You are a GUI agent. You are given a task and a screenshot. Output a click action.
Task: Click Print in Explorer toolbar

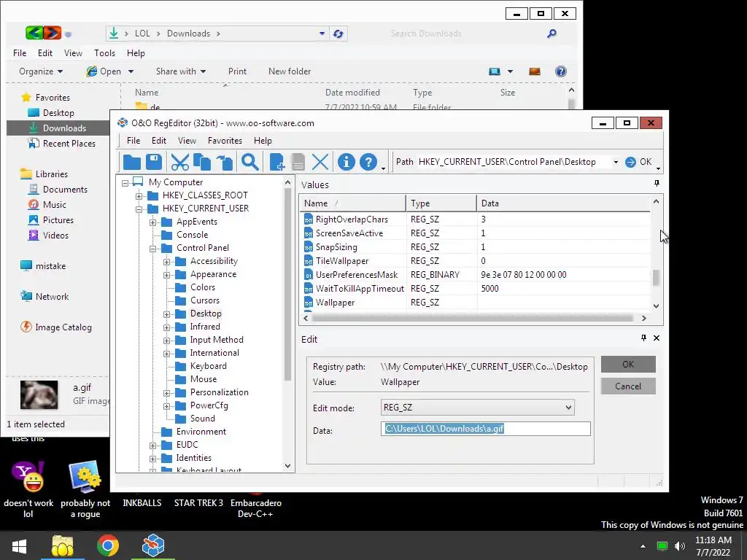[237, 71]
